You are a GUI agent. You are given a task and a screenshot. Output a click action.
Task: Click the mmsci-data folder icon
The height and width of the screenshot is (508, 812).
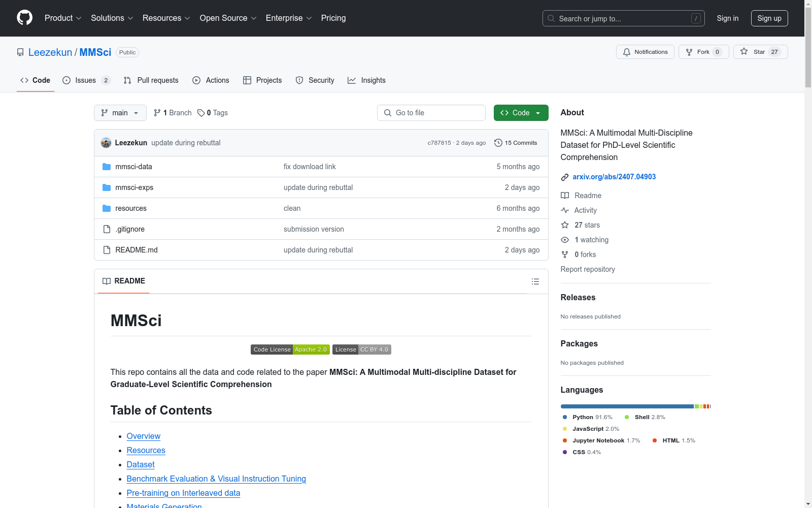(x=107, y=167)
